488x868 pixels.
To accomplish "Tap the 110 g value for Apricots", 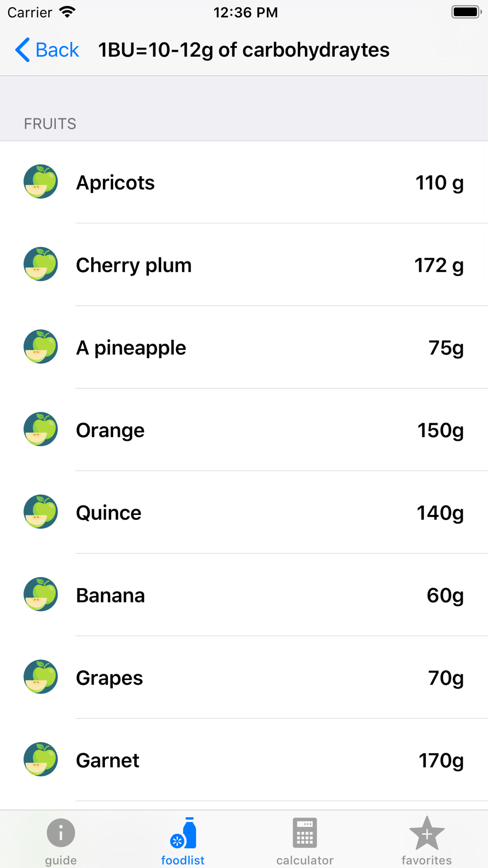I will pos(439,183).
